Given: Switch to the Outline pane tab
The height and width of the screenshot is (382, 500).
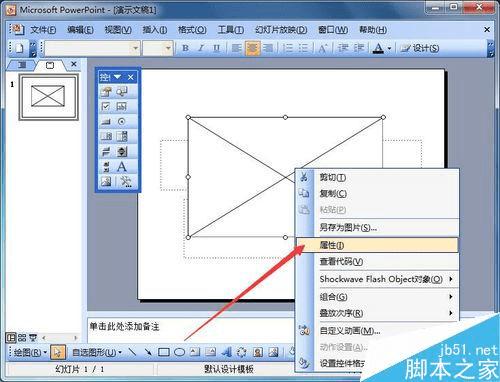Looking at the screenshot, I should pyautogui.click(x=22, y=65).
